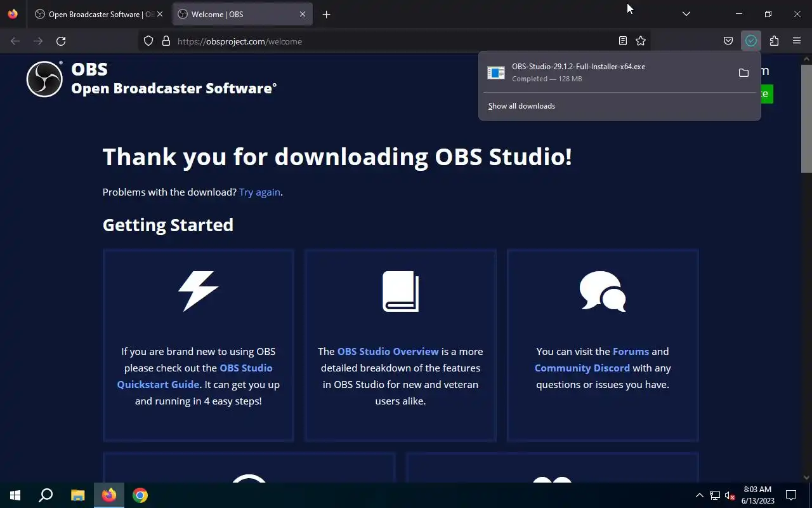Toggle the downloads panel toolbar button
812x508 pixels.
point(751,41)
